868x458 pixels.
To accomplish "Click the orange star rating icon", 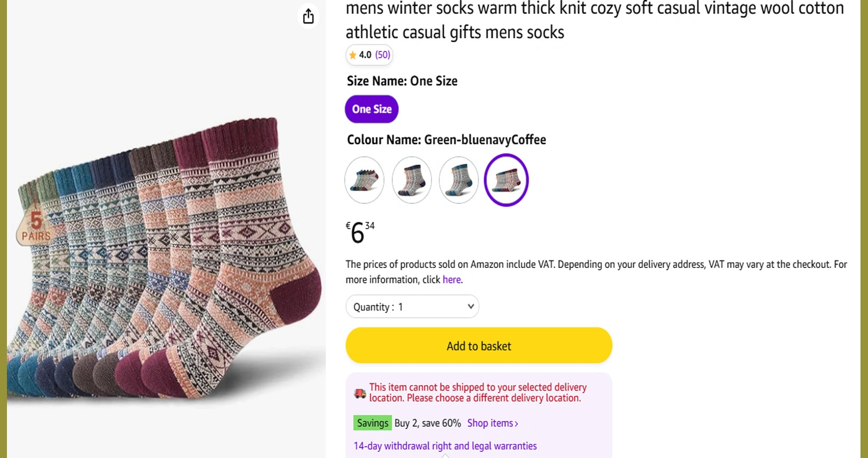I will click(x=352, y=55).
